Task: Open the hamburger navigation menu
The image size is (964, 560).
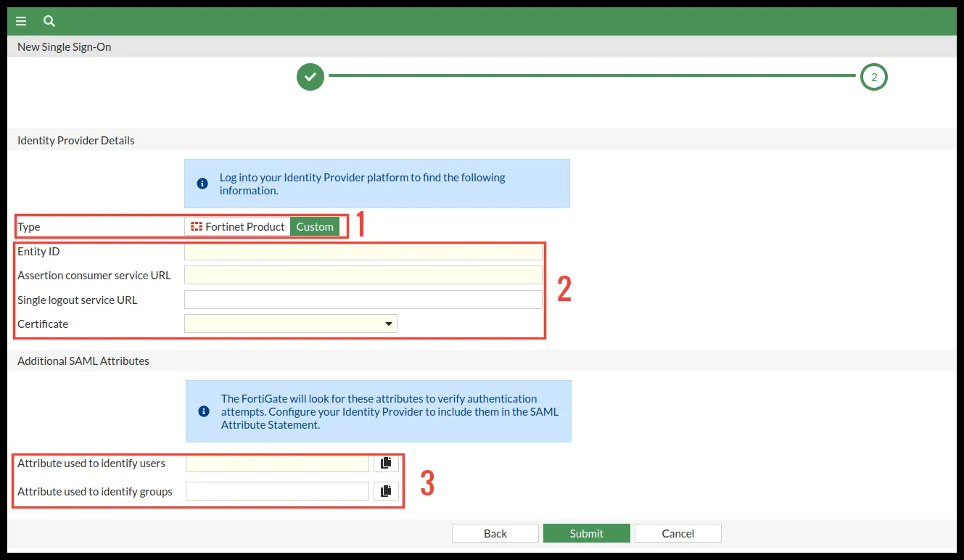Action: pos(21,22)
